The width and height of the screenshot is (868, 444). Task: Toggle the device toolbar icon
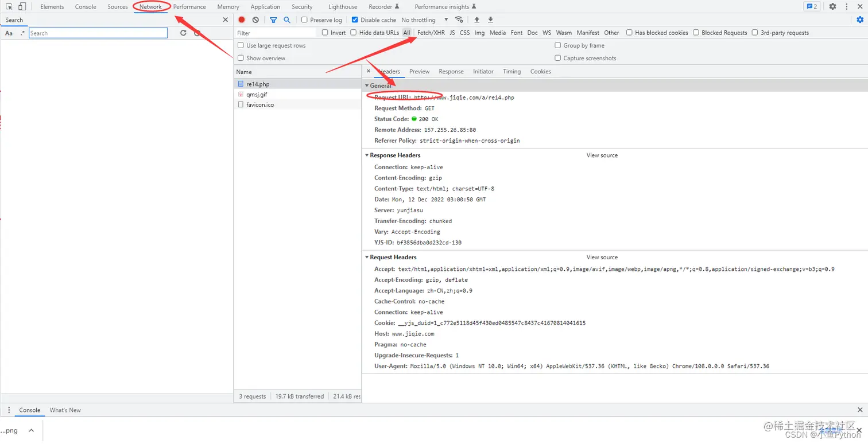(22, 7)
